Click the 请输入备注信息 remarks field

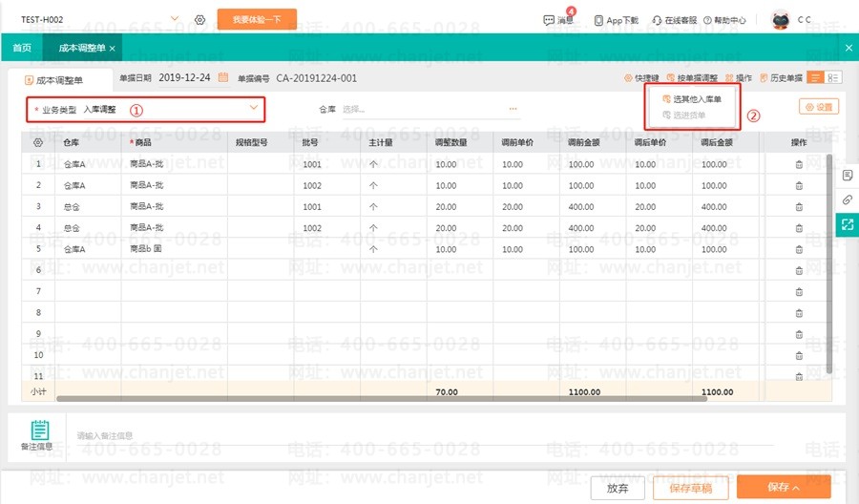[425, 436]
